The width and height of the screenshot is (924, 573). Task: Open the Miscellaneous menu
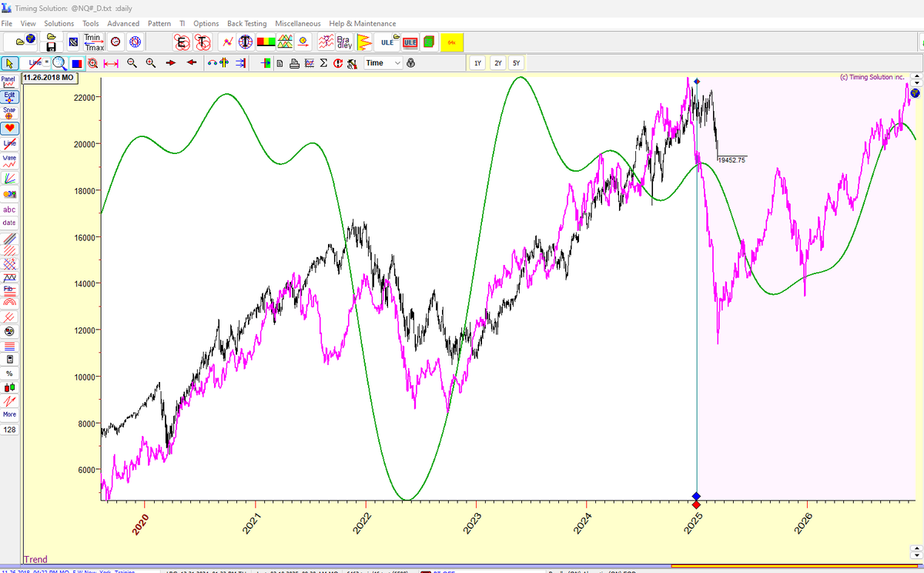coord(298,24)
